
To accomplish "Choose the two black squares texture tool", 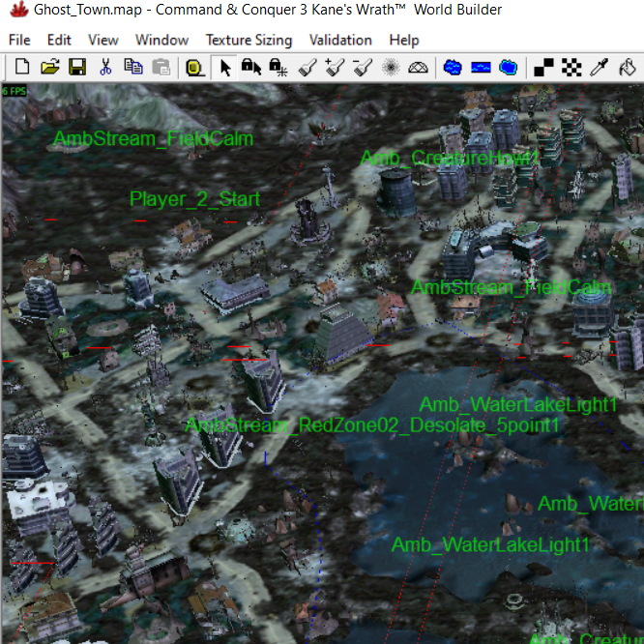I will coord(543,68).
